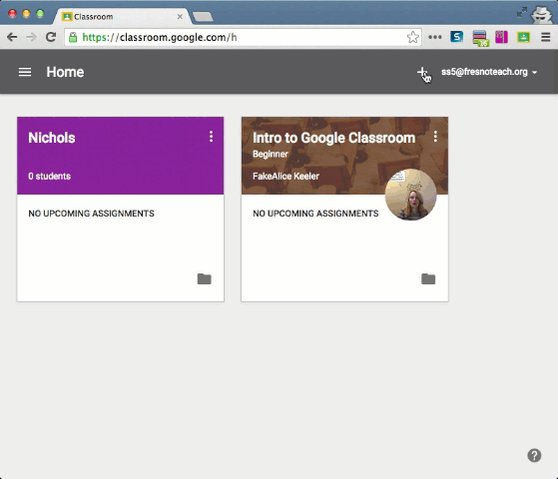Click the green Classroom extension icon

pyautogui.click(x=523, y=37)
